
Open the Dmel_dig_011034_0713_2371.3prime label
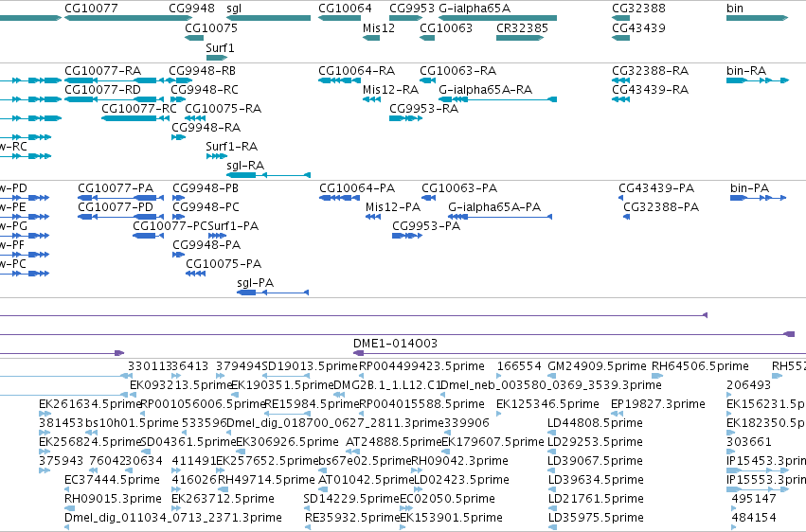[173, 518]
